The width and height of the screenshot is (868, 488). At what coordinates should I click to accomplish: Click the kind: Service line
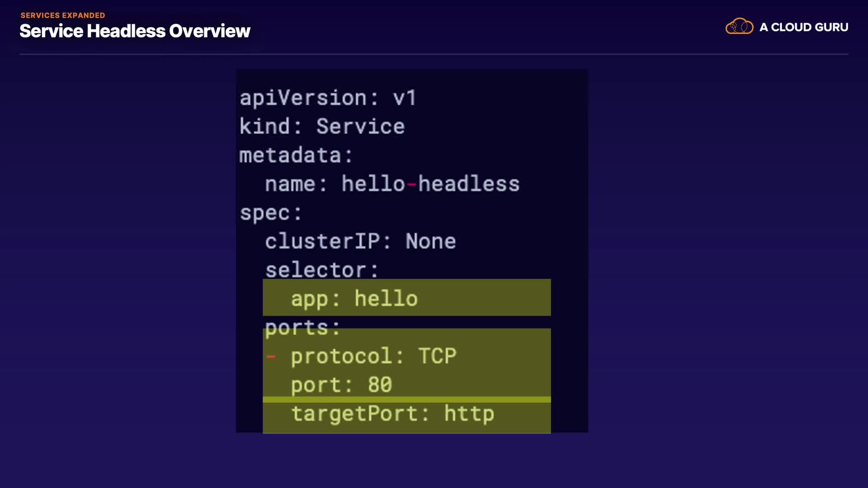[x=322, y=127]
